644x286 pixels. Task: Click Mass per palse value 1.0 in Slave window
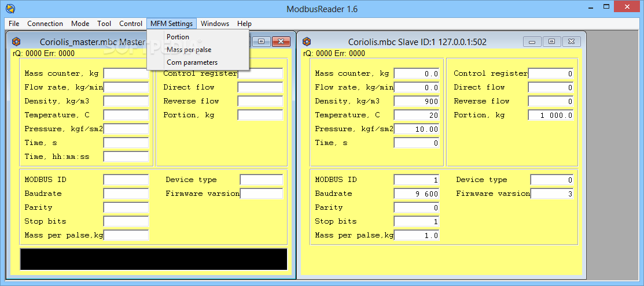point(417,236)
